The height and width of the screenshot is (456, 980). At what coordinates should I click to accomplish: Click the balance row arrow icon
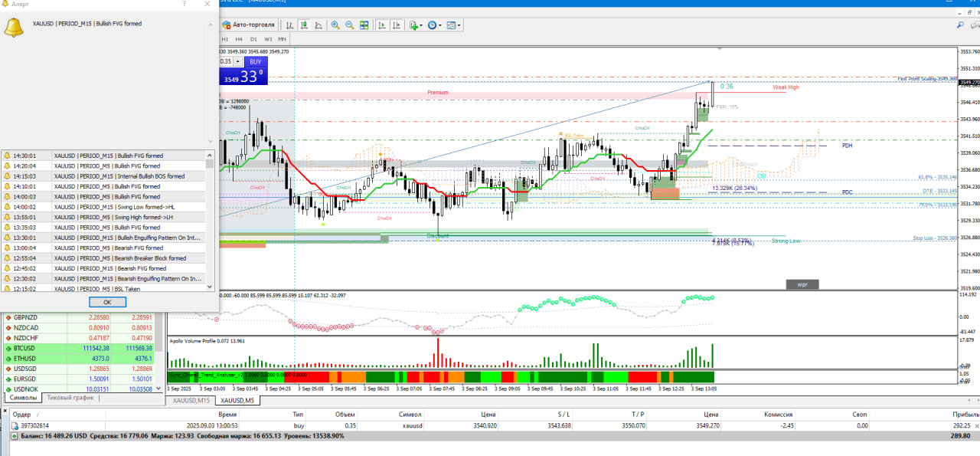(x=15, y=435)
